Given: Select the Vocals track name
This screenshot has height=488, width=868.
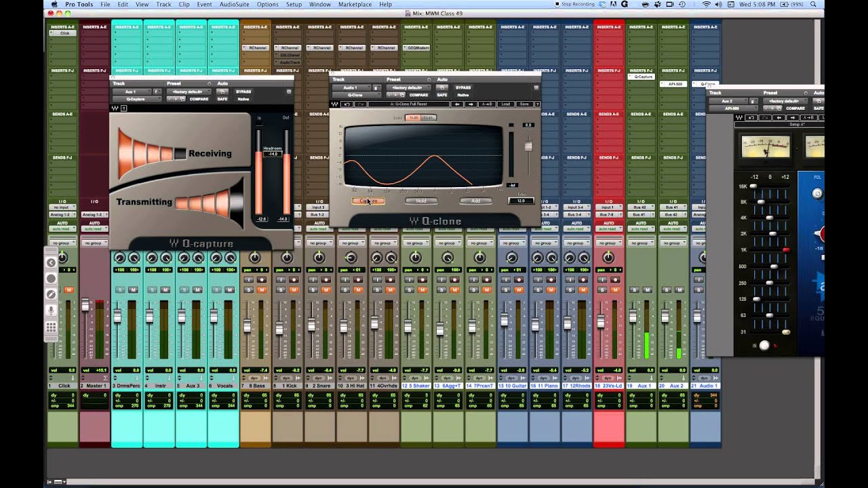Looking at the screenshot, I should coord(223,386).
